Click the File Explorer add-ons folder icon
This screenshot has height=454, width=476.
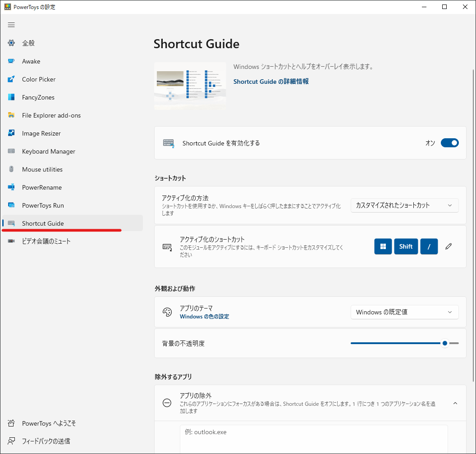pyautogui.click(x=11, y=115)
